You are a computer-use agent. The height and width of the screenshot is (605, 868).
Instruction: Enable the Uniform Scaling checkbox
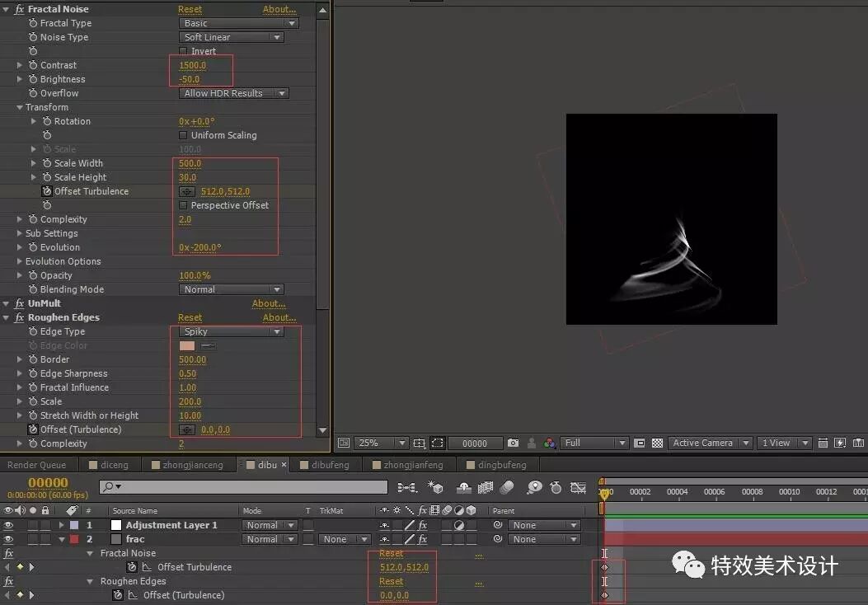pos(183,135)
